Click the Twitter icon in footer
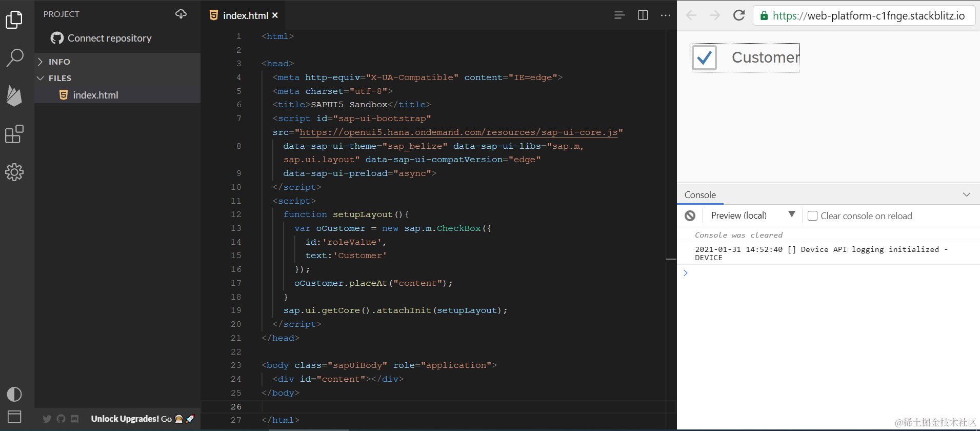The height and width of the screenshot is (431, 980). click(47, 419)
